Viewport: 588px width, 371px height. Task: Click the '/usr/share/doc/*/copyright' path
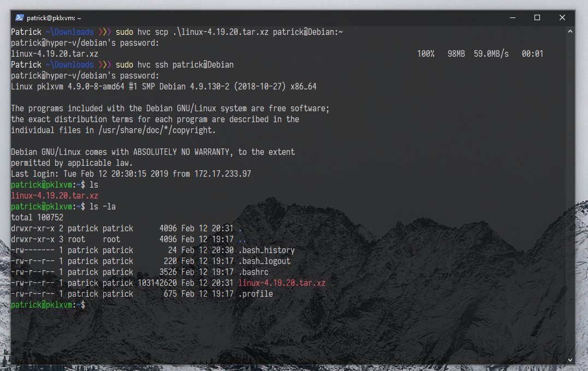(x=155, y=130)
